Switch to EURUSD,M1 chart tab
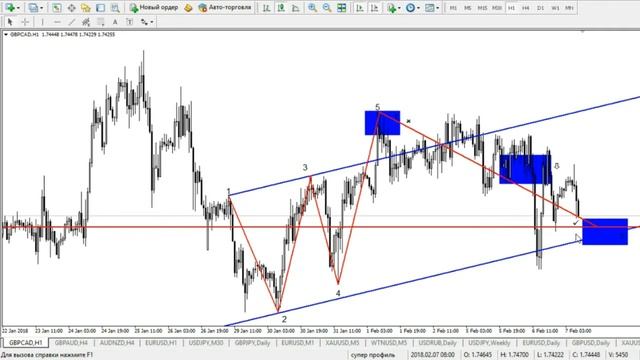Viewport: 640px width, 360px height. tap(298, 343)
